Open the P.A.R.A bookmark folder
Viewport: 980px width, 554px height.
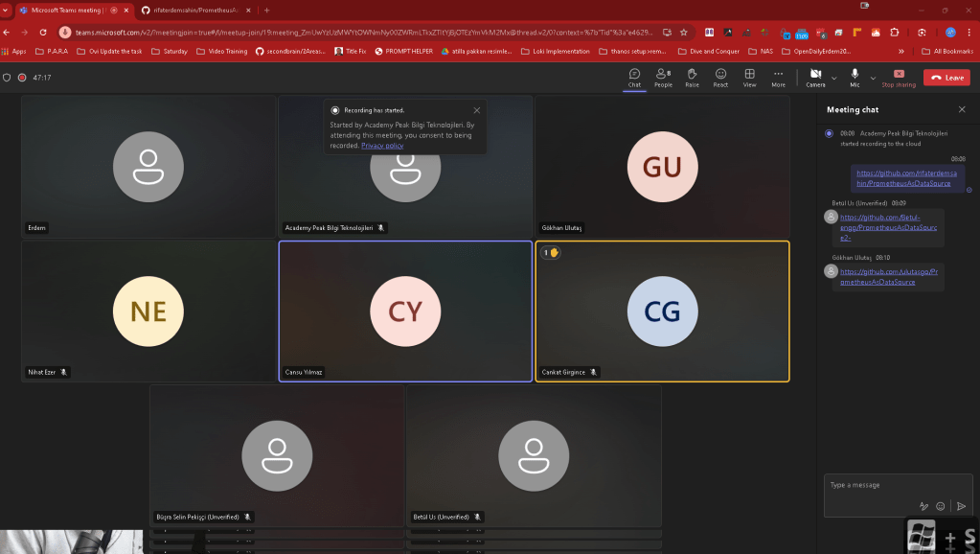[52, 51]
